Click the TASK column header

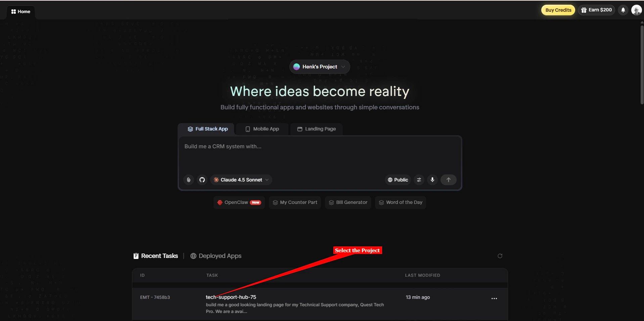[212, 275]
